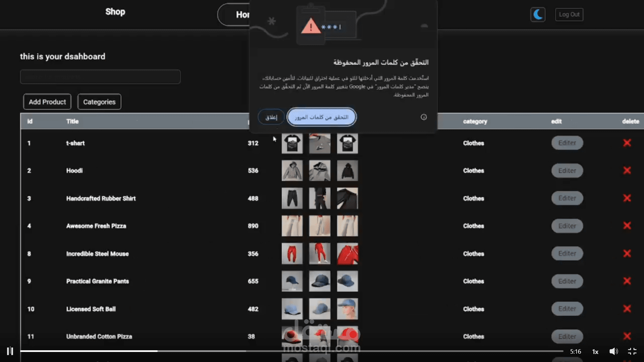Delete Handcrafted Rubber Shirt via red X

[x=627, y=198]
